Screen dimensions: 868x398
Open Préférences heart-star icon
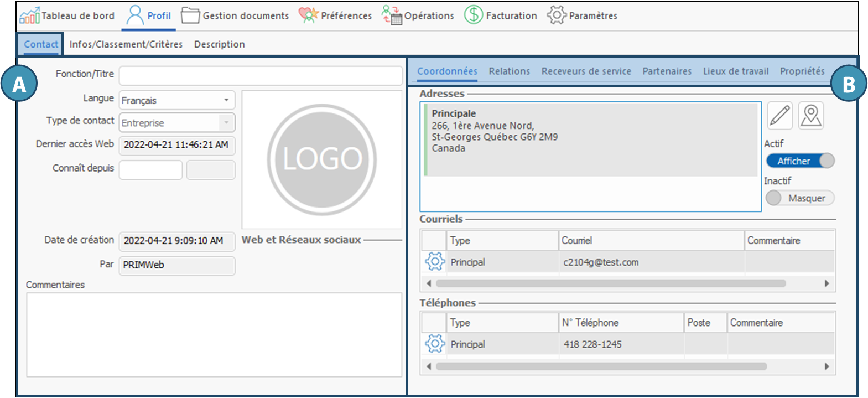pyautogui.click(x=308, y=15)
